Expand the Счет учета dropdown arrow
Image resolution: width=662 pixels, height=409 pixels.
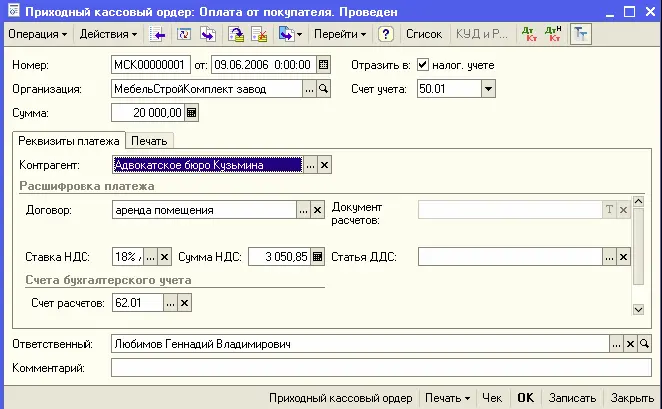[x=488, y=89]
